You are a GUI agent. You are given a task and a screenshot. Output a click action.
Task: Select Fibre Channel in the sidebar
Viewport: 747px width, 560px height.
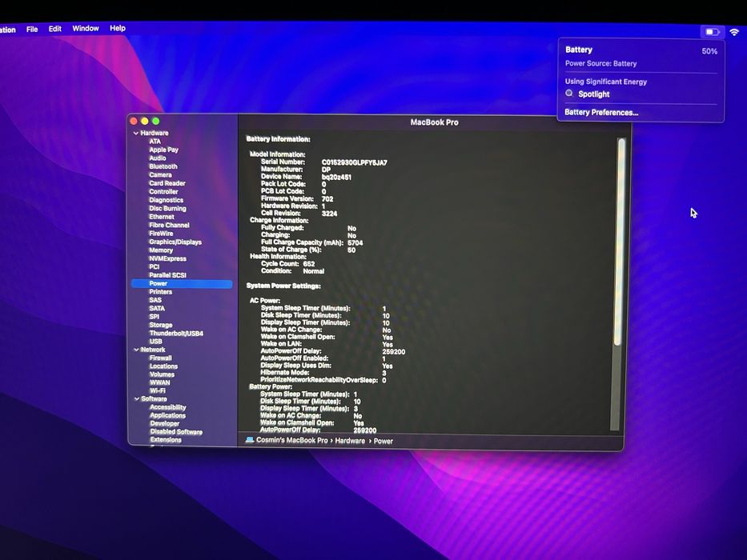coord(169,225)
